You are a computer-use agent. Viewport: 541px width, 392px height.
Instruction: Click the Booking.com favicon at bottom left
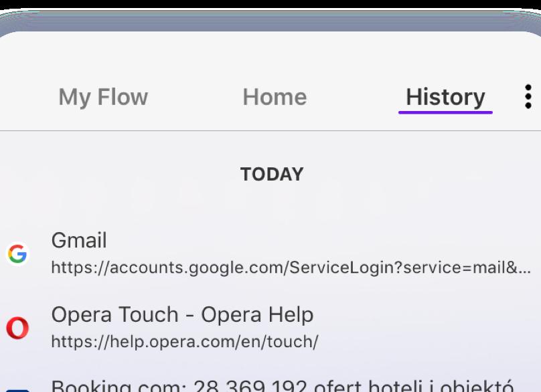click(17, 389)
